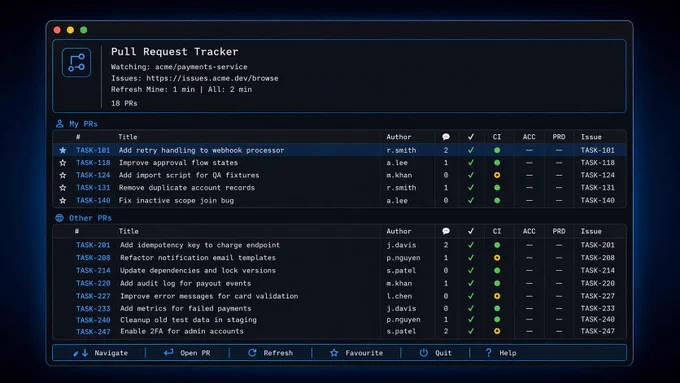The image size is (680, 383).
Task: Click approval checkmark for TASK-214
Action: click(471, 270)
